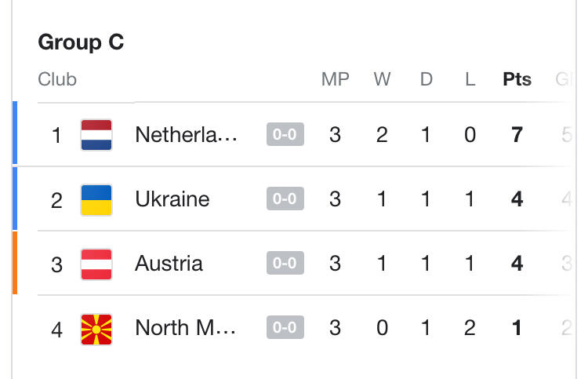This screenshot has height=379, width=588.
Task: Click the L column header
Action: click(470, 79)
